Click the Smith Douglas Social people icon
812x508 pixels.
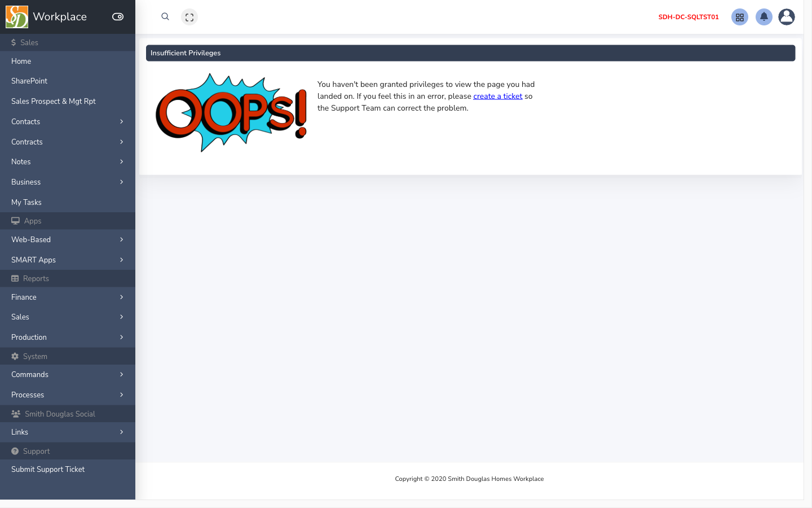[16, 414]
